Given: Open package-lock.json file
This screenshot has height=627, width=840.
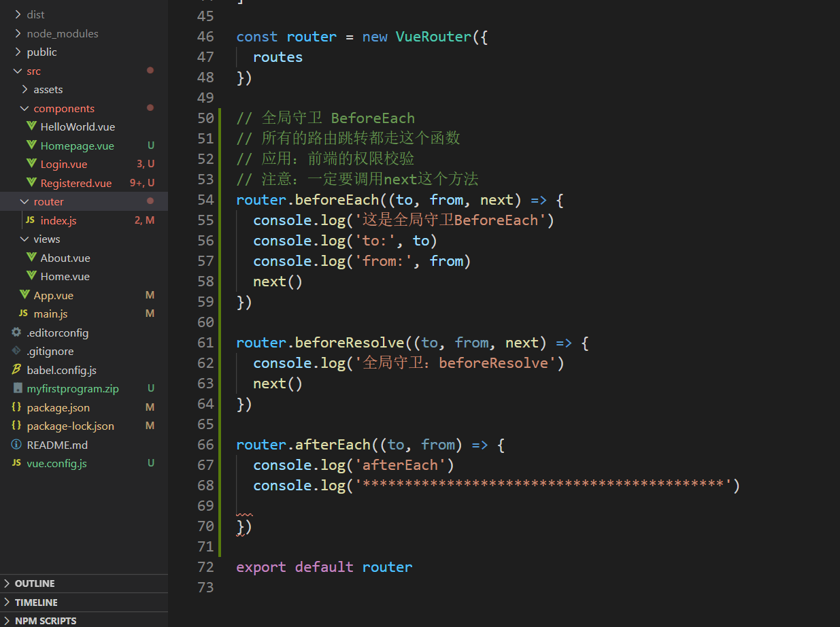Looking at the screenshot, I should click(x=71, y=426).
